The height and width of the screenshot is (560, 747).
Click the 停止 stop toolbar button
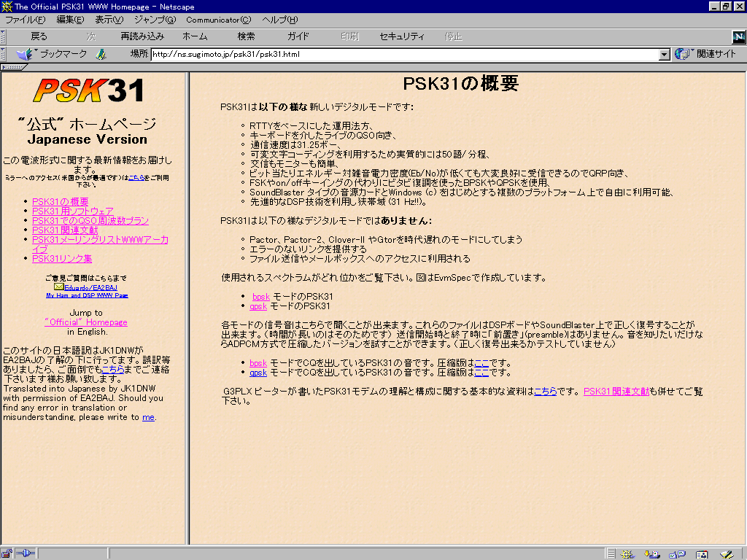[454, 36]
